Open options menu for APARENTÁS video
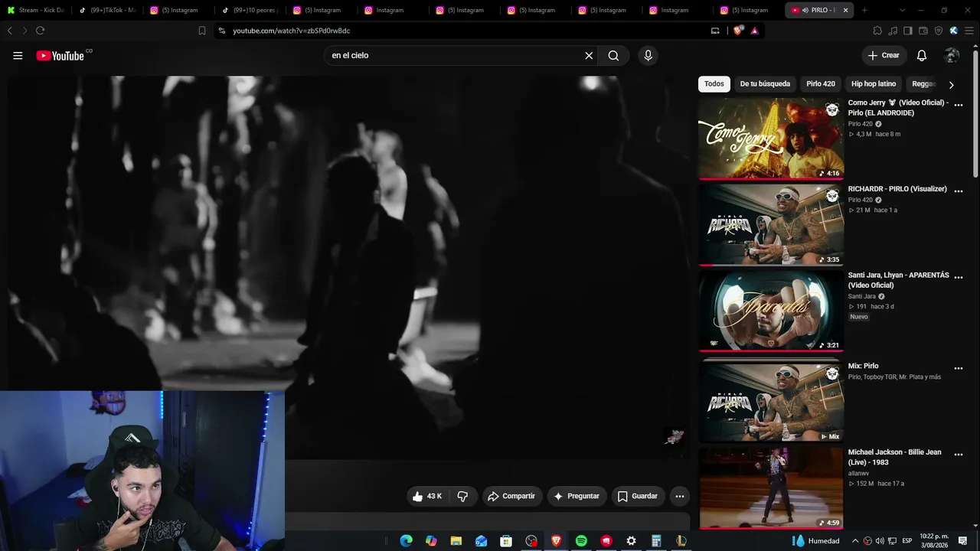 point(958,277)
